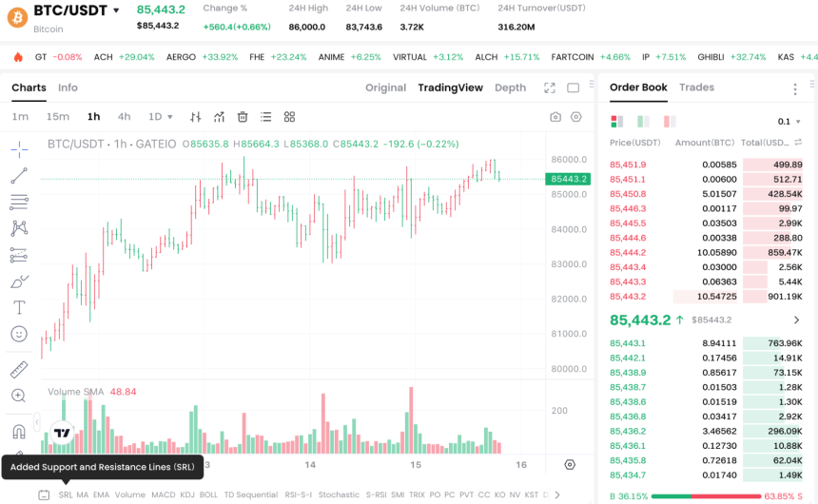Select the trend line drawing tool
This screenshot has width=818, height=504.
click(x=19, y=176)
